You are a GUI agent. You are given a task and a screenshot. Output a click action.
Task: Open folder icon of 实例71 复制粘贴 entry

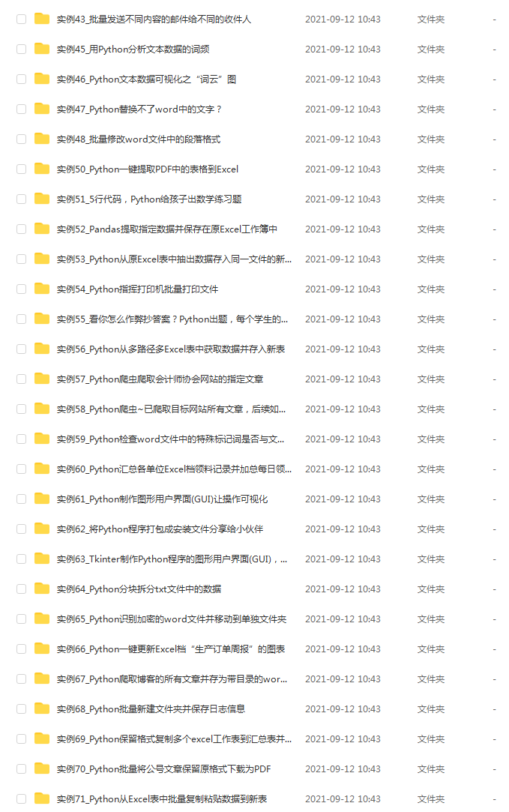[42, 799]
